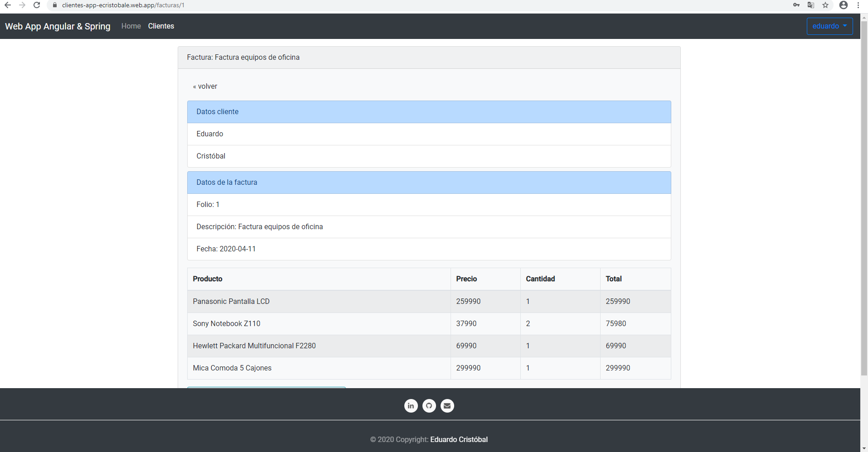Open the saved passwords key icon
The image size is (868, 452).
click(796, 5)
